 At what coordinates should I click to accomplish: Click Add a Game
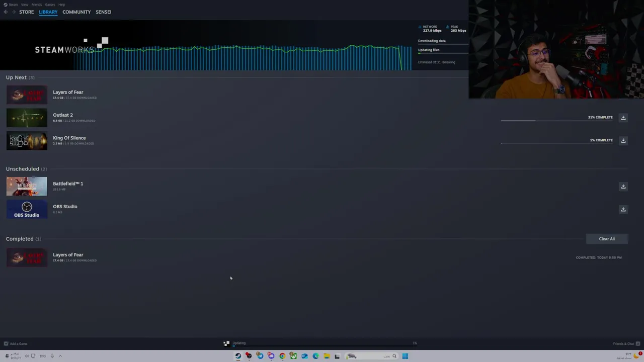click(16, 344)
